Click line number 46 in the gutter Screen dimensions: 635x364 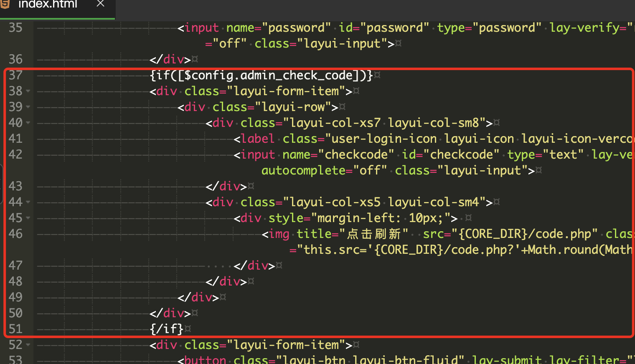point(15,234)
